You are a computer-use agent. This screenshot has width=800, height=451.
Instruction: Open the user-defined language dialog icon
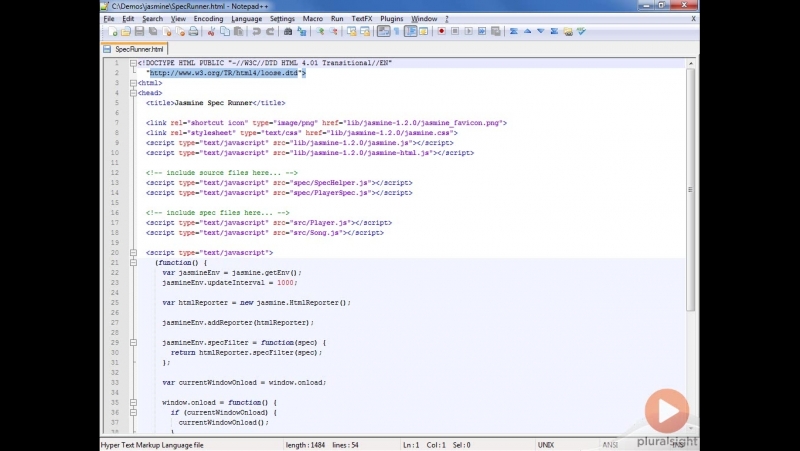[423, 32]
